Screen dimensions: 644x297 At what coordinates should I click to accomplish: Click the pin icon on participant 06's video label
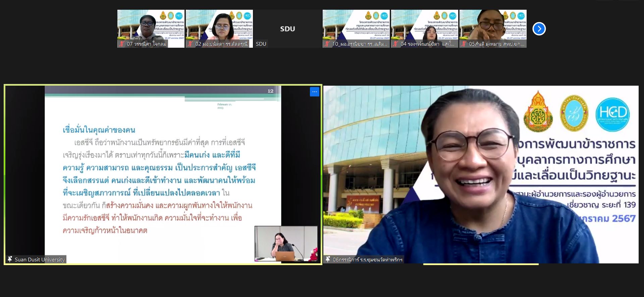(328, 259)
